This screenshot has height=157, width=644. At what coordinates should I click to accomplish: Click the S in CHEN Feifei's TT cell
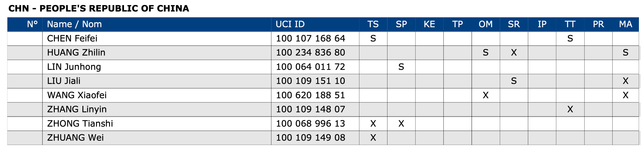click(570, 38)
